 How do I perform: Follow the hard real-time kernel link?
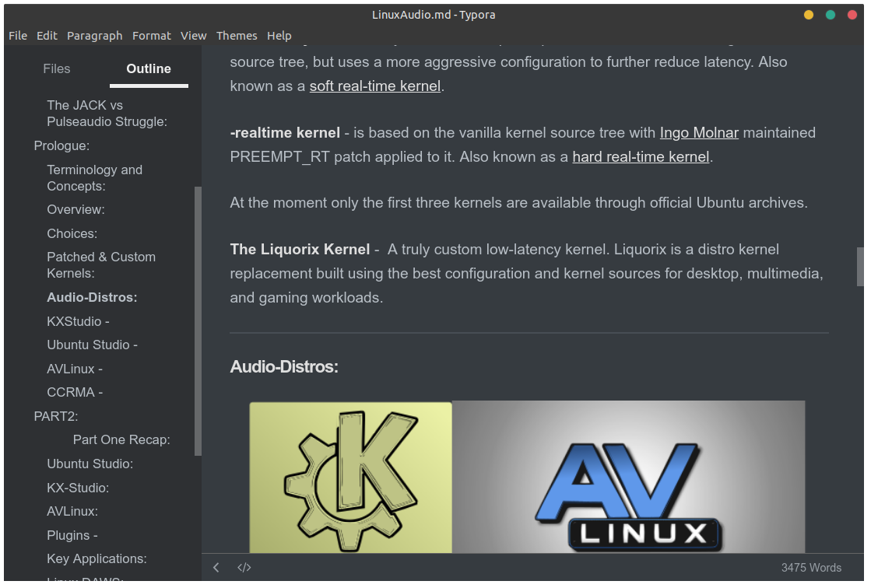[641, 157]
